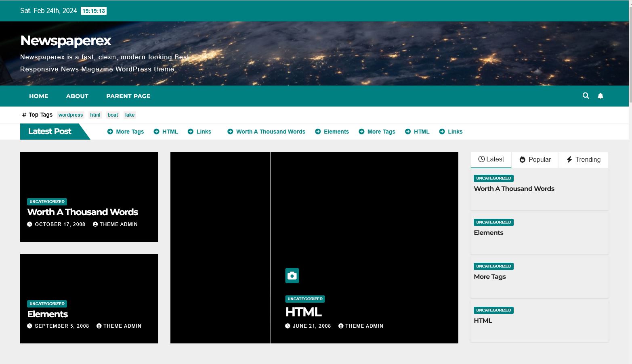Click the 19:19:13 time badge
632x364 pixels.
pos(94,11)
